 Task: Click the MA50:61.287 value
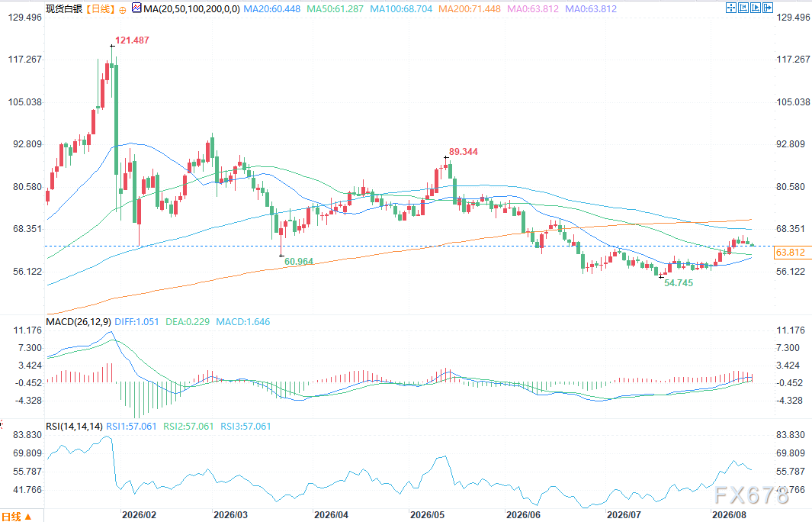tap(335, 9)
